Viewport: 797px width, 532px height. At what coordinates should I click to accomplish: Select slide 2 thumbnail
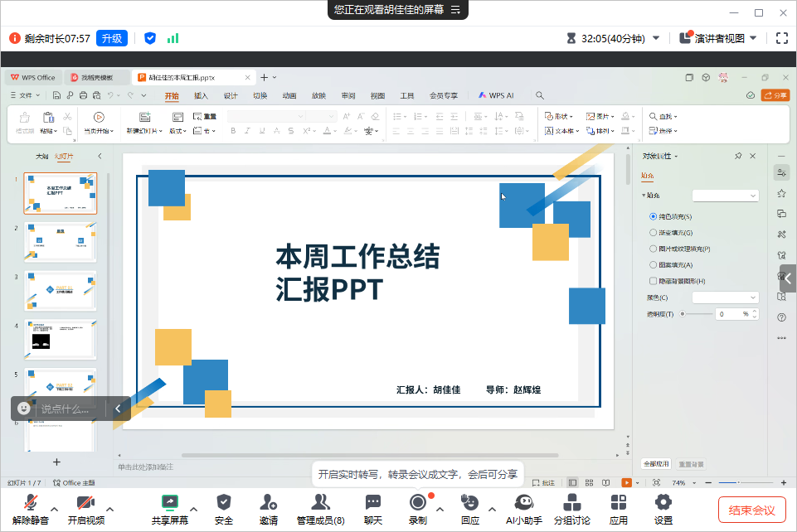pos(60,242)
